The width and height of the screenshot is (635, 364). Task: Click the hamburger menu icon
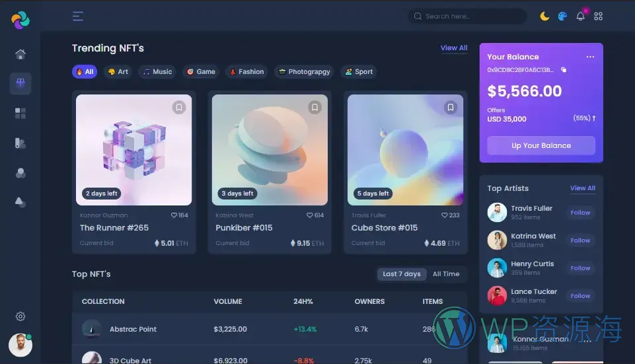point(78,17)
